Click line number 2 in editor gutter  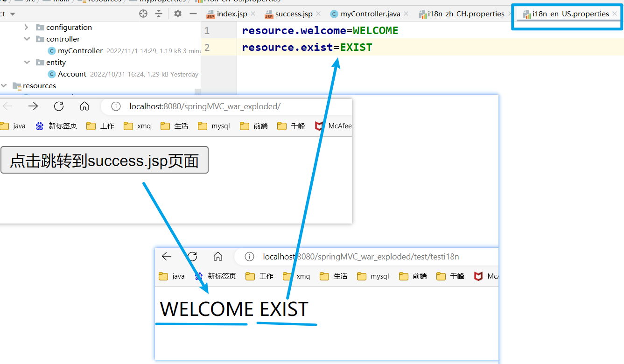tap(207, 47)
